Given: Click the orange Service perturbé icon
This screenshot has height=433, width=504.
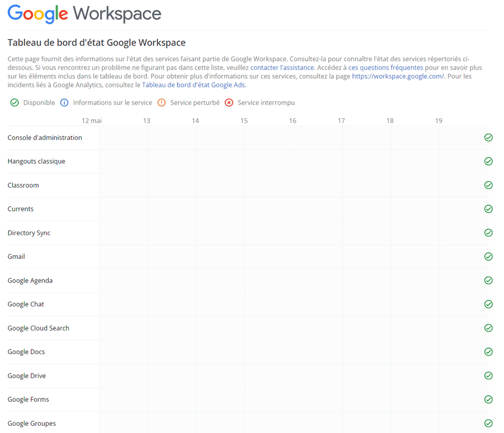Looking at the screenshot, I should pyautogui.click(x=161, y=103).
